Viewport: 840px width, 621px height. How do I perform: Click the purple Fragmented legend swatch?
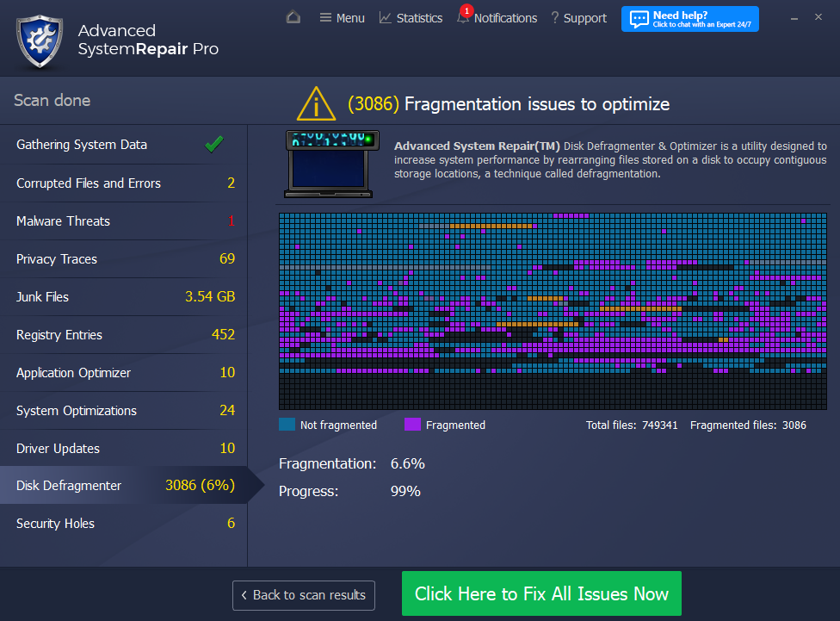click(412, 425)
